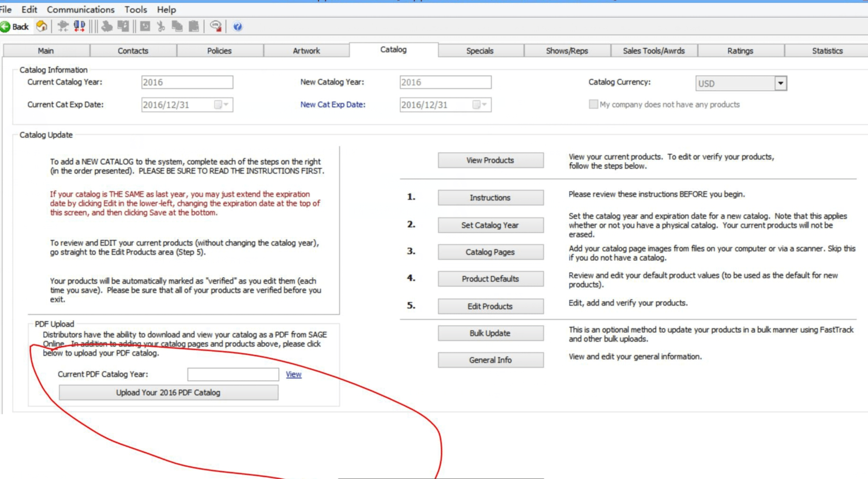Open the Tools menu
Viewport: 868px width, 479px height.
tap(136, 9)
